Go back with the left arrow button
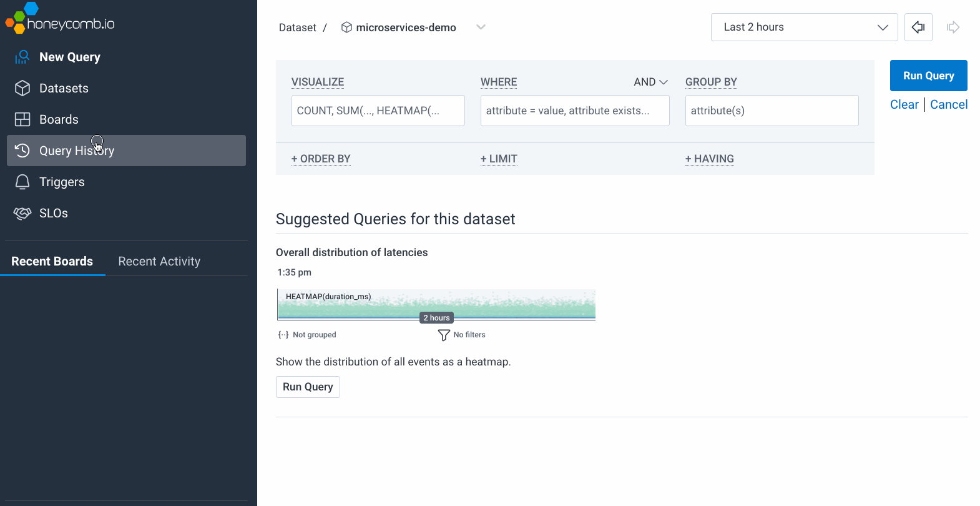The height and width of the screenshot is (506, 980). (x=918, y=27)
